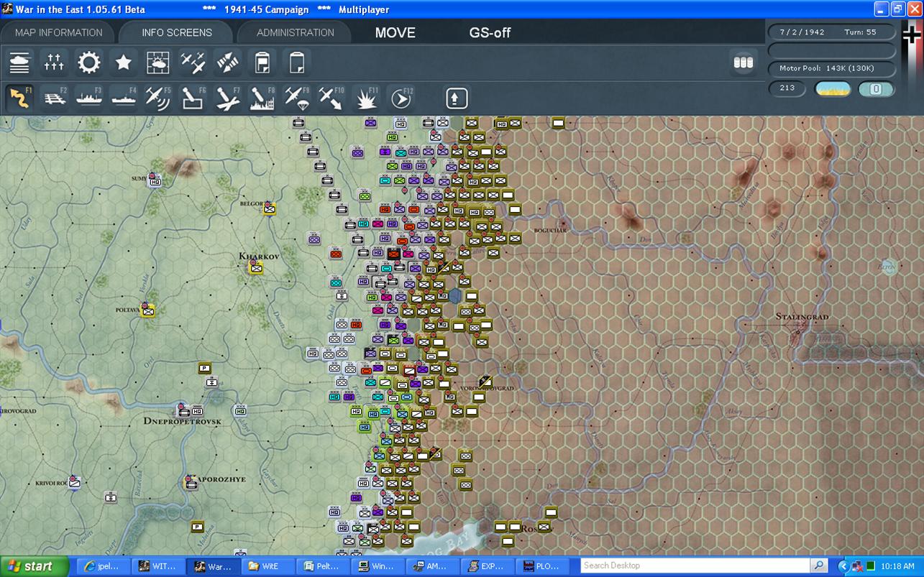Click the Dnepropetrovsk city label
Viewport: 924px width, 577px height.
click(183, 420)
